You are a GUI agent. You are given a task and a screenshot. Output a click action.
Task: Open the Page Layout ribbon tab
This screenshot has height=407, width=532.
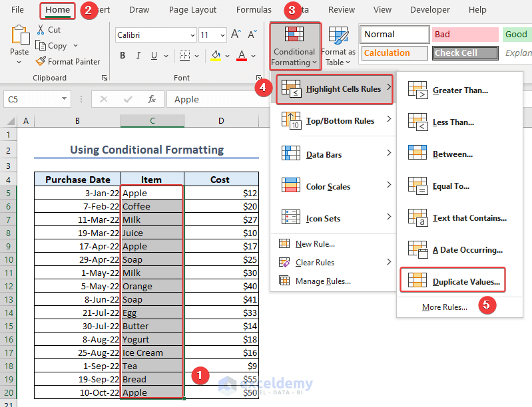pos(192,10)
